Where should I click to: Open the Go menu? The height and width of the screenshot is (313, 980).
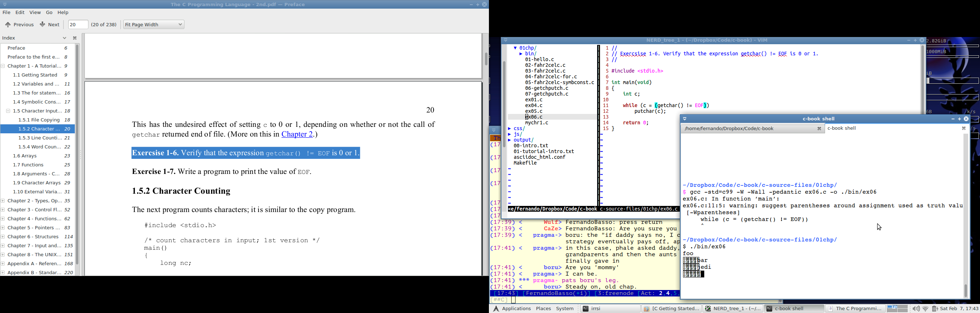pyautogui.click(x=50, y=13)
